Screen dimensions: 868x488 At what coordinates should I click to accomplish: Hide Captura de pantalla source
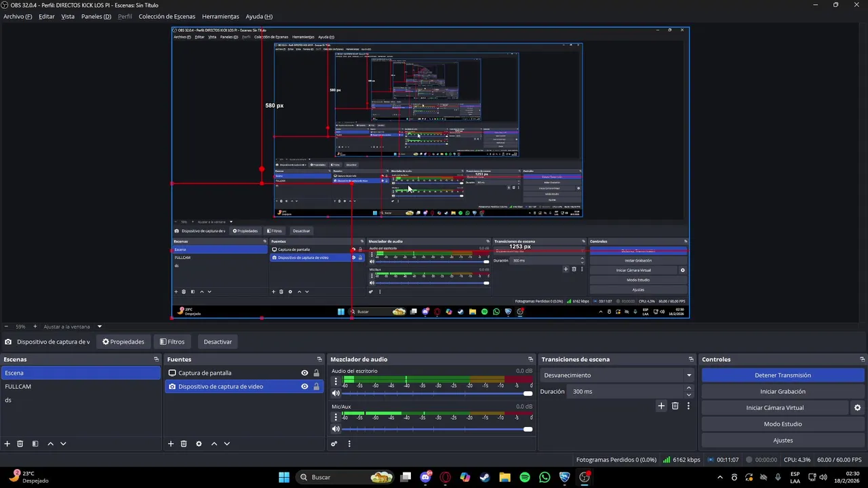click(304, 373)
